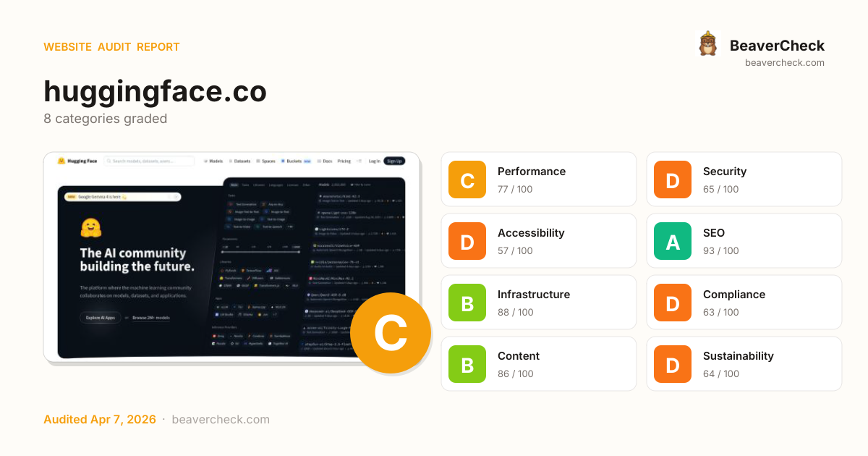Click the Compliance grade D badge
The image size is (868, 456).
click(673, 303)
